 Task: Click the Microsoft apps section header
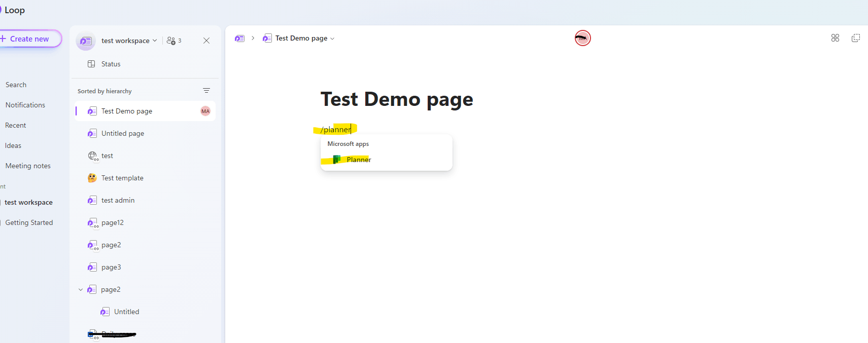point(348,144)
